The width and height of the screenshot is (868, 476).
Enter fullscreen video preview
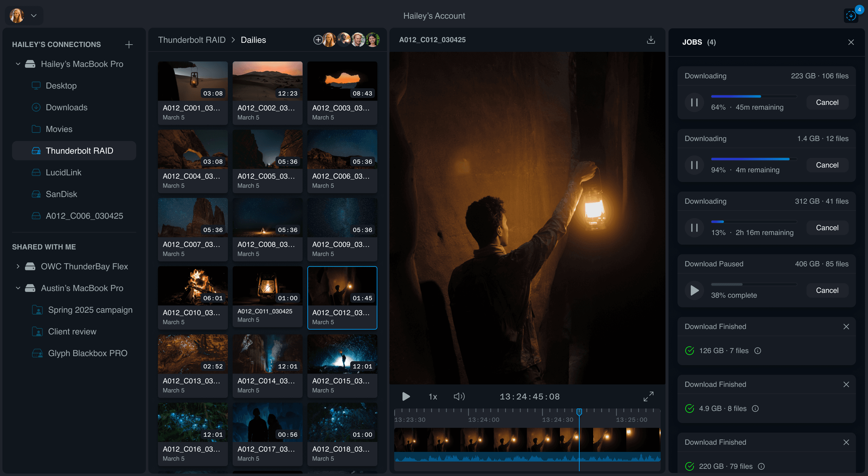[x=648, y=396]
